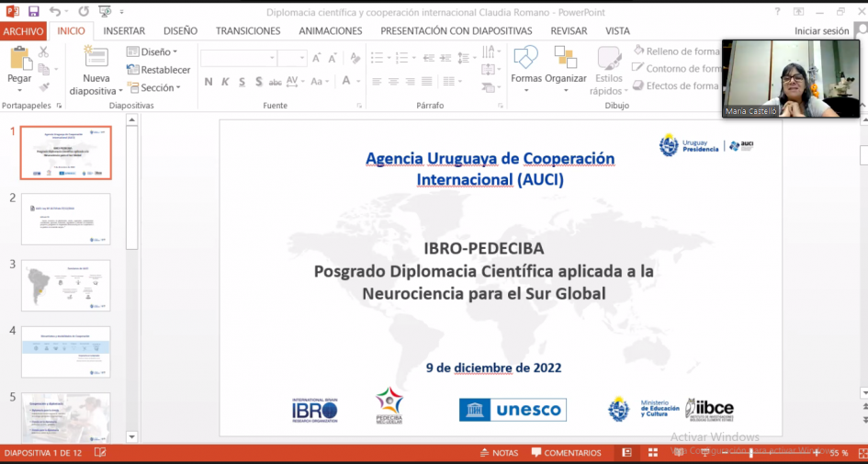Image resolution: width=868 pixels, height=464 pixels.
Task: Toggle strikethrough abc formatting
Action: click(276, 82)
